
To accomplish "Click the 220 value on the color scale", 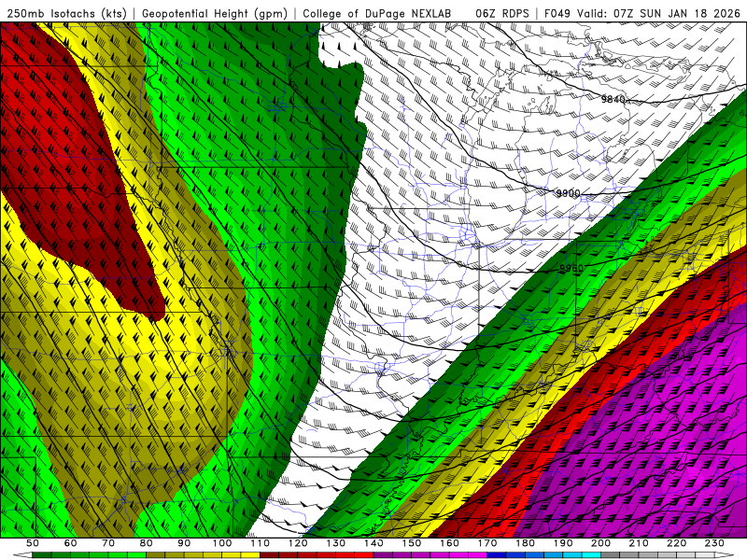I will [676, 543].
